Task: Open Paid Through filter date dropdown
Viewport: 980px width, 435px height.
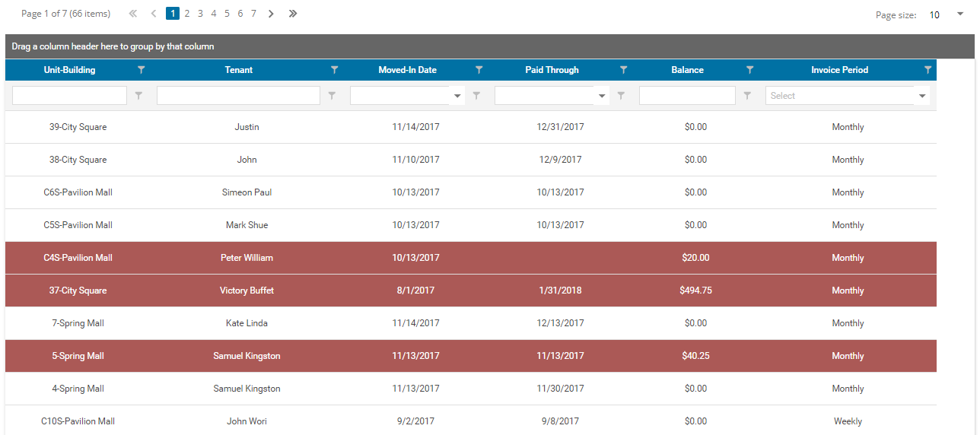Action: click(x=603, y=96)
